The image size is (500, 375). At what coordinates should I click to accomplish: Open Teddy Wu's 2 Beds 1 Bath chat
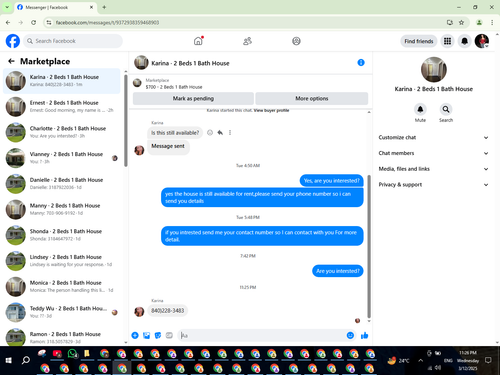[62, 312]
